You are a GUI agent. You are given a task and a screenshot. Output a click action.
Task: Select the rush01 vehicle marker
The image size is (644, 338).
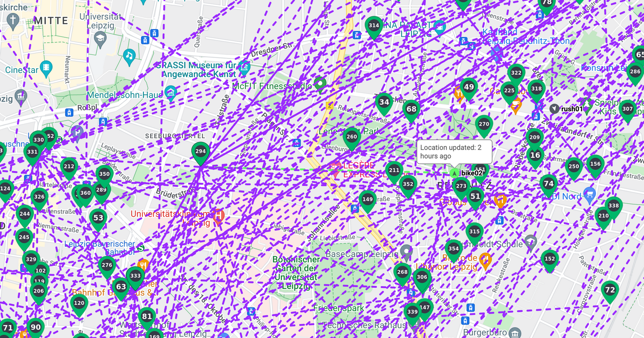click(x=554, y=109)
